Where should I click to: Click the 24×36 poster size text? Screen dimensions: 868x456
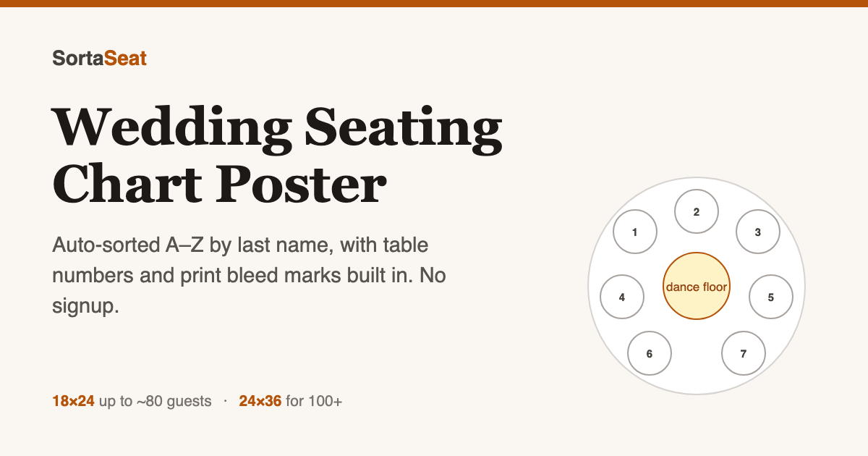click(260, 401)
